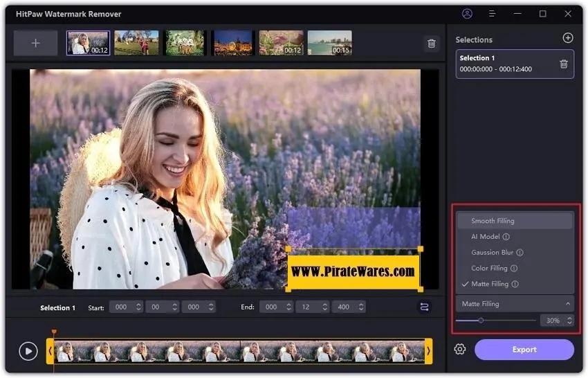This screenshot has width=588, height=378.
Task: Adjust the 30% percentage stepper arrows
Action: [x=569, y=321]
